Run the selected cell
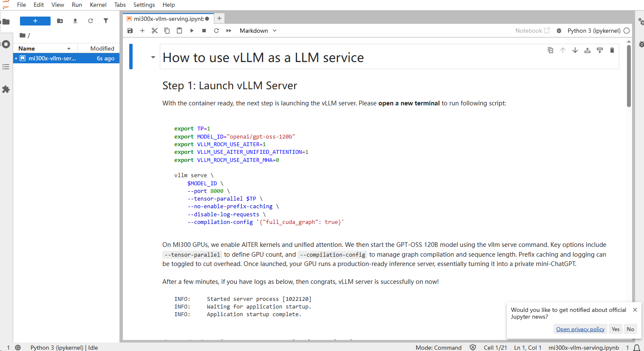Image resolution: width=644 pixels, height=351 pixels. point(192,31)
